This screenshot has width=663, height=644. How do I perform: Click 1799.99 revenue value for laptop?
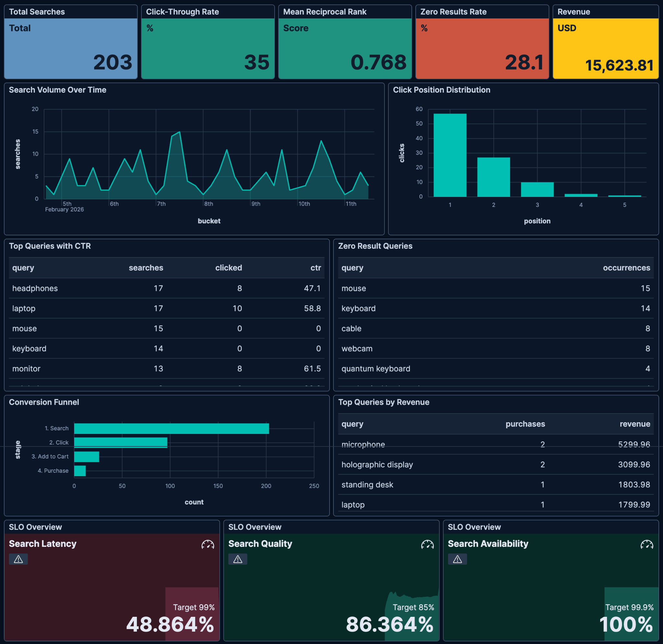point(634,504)
